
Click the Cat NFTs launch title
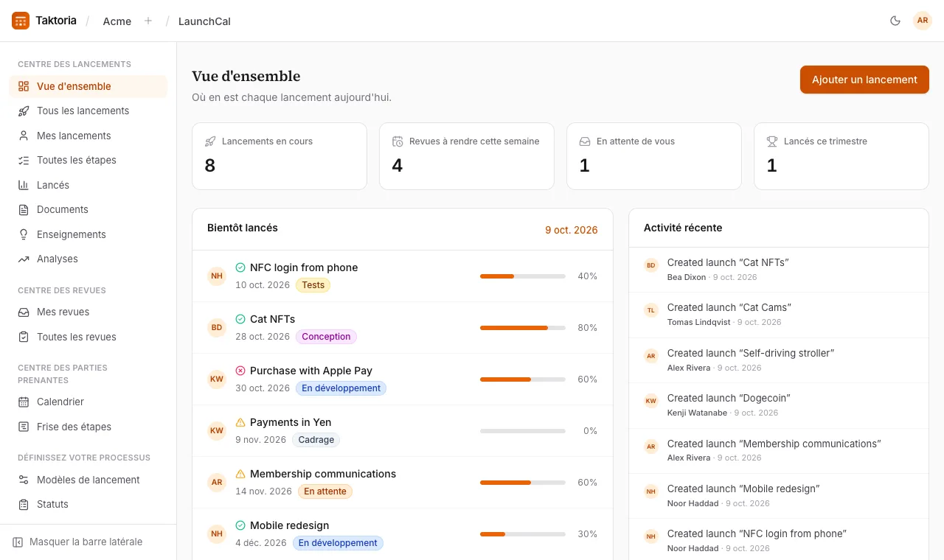pyautogui.click(x=272, y=319)
